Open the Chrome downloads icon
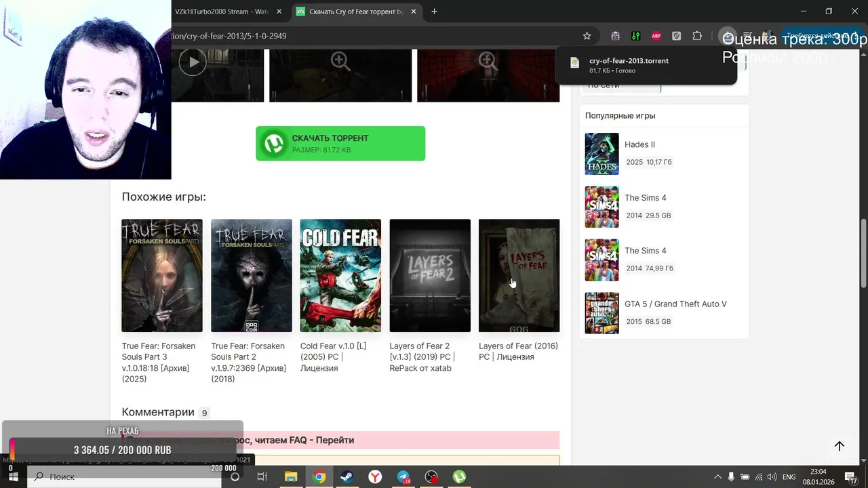 pos(727,36)
